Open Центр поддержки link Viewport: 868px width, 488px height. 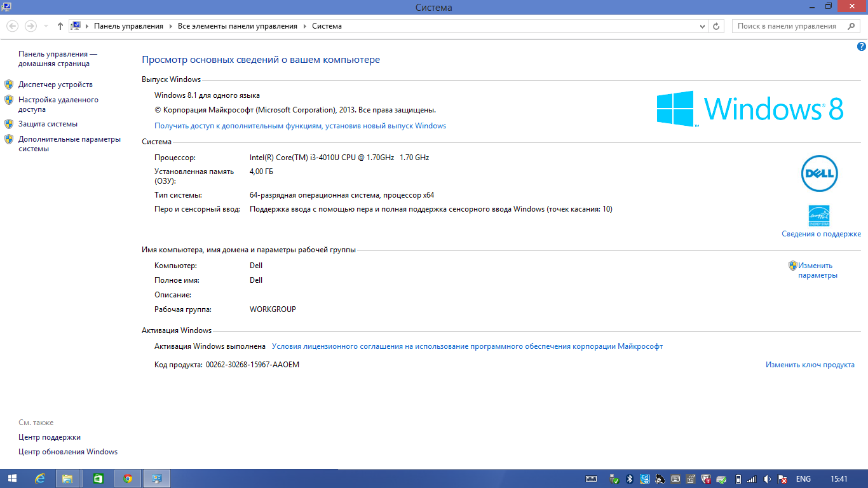coord(50,437)
